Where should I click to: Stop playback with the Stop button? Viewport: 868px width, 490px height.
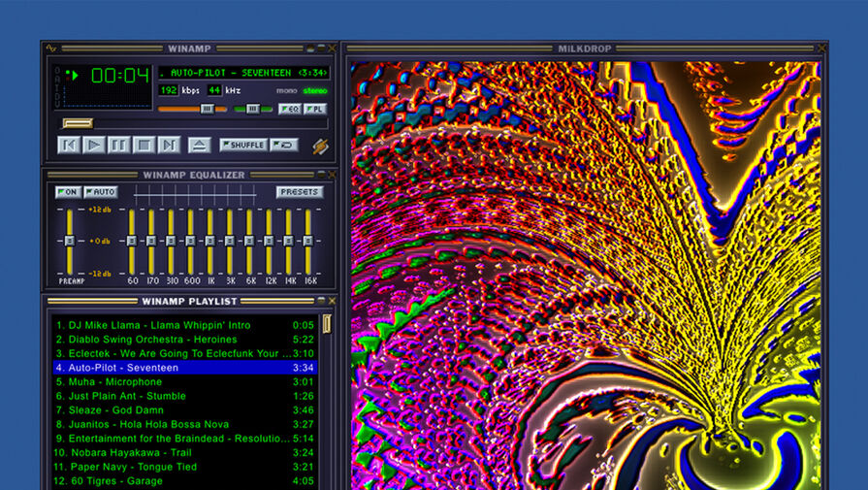click(x=144, y=146)
